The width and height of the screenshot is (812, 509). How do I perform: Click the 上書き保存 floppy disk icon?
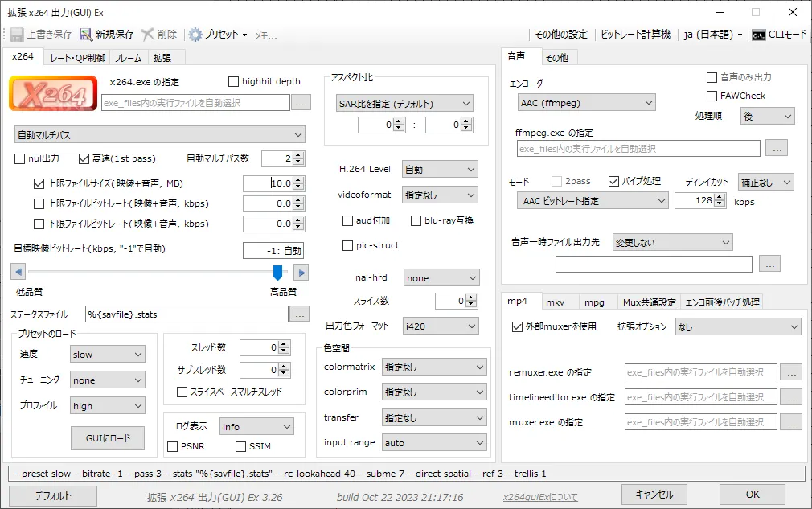tap(16, 34)
